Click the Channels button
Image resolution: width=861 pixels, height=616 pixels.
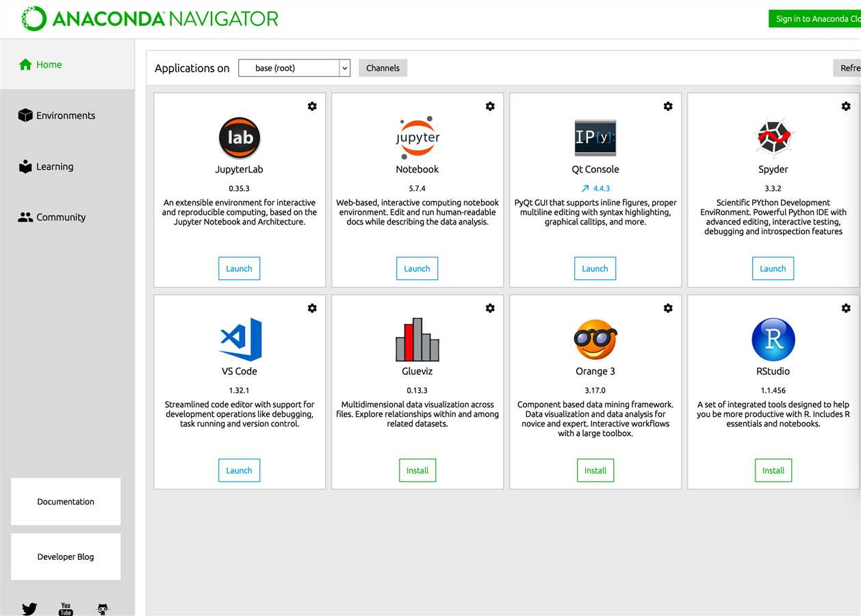tap(383, 68)
